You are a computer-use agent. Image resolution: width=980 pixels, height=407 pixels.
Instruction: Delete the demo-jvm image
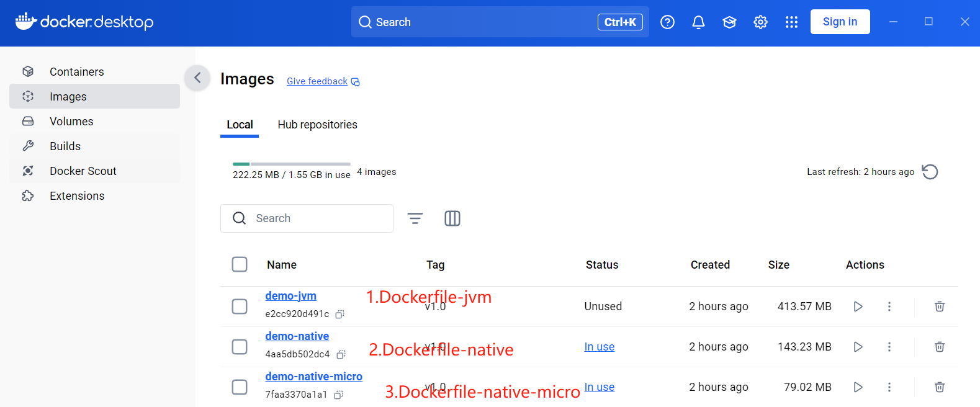pos(940,306)
